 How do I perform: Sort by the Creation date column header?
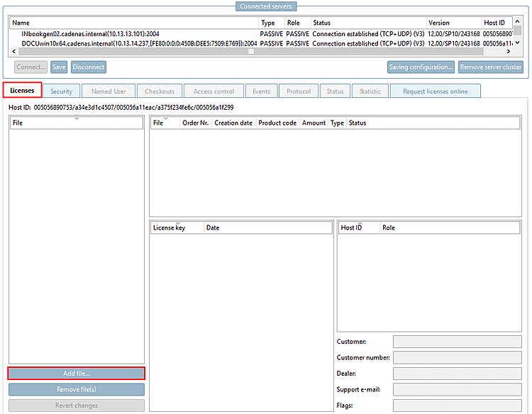(233, 123)
